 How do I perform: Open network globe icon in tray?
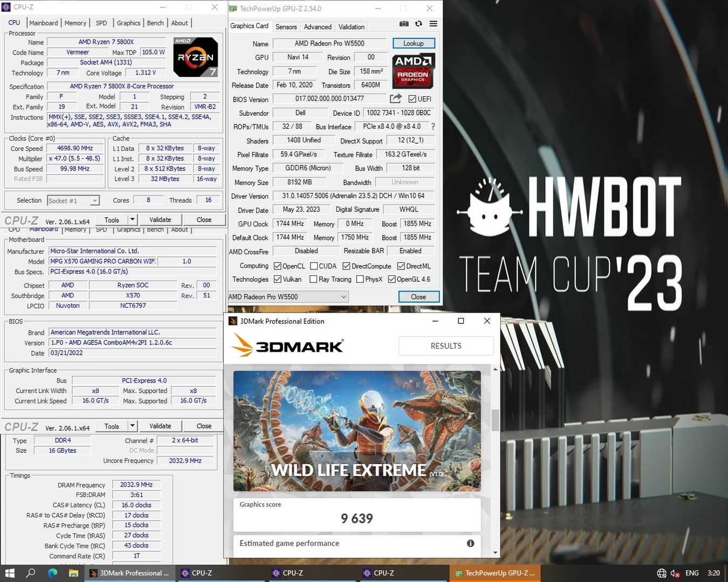click(x=662, y=573)
